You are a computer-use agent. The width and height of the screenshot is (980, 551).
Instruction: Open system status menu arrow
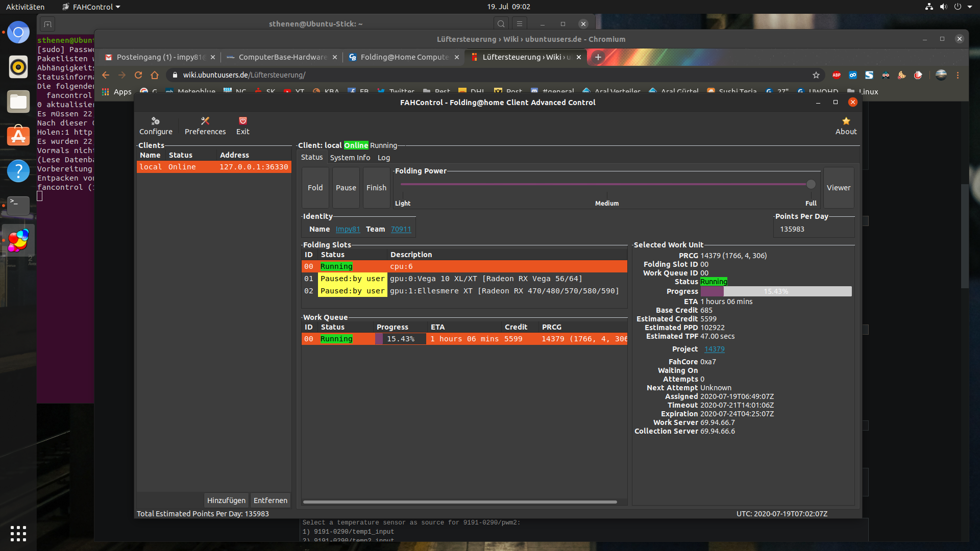970,7
